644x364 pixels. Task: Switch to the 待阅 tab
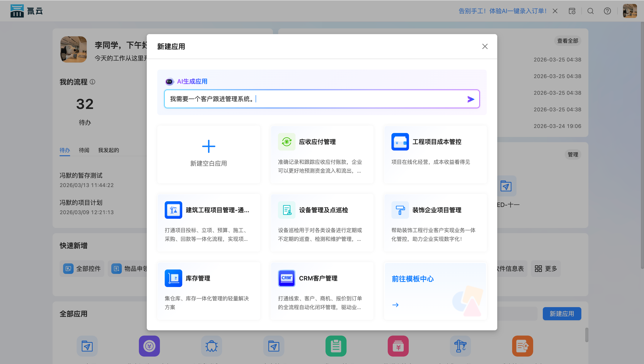tap(84, 150)
